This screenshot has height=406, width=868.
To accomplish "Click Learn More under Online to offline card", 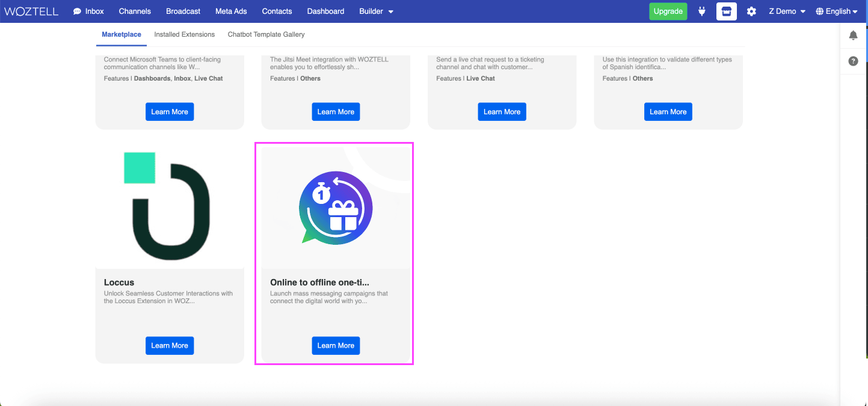I will pyautogui.click(x=336, y=345).
